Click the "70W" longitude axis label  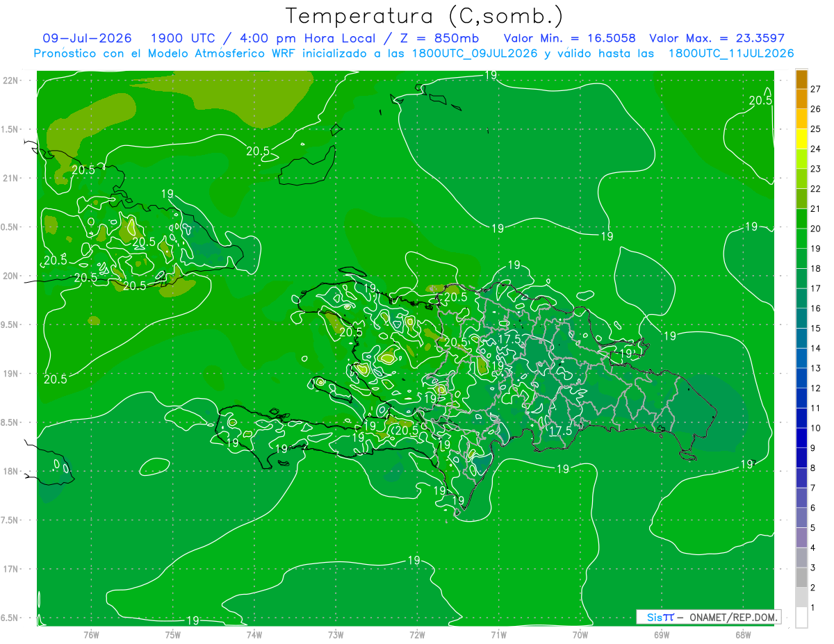[x=580, y=634]
